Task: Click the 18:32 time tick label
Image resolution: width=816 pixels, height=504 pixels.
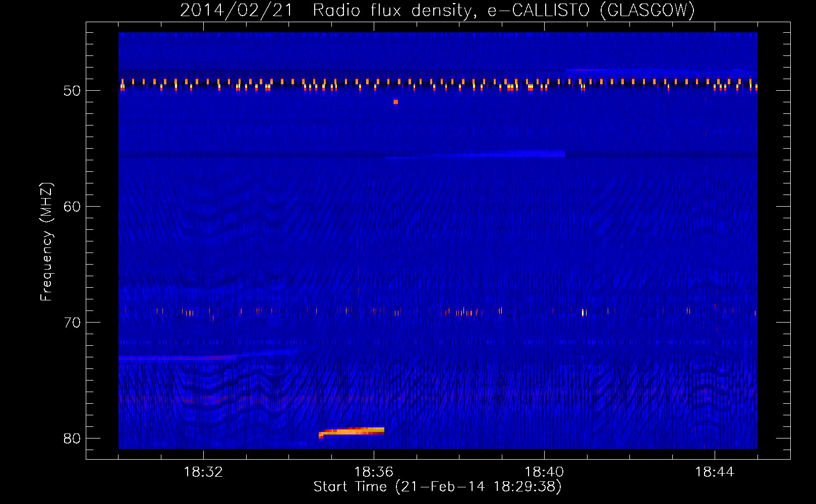Action: point(203,472)
